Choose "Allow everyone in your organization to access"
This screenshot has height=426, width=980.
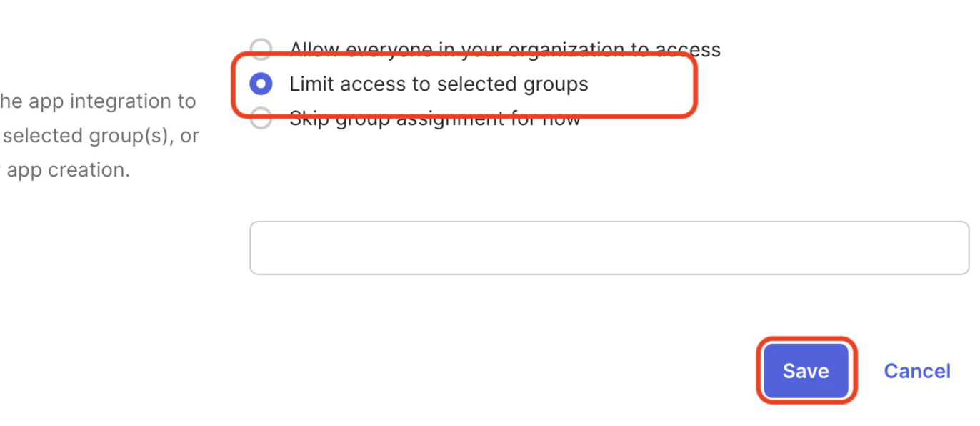261,49
